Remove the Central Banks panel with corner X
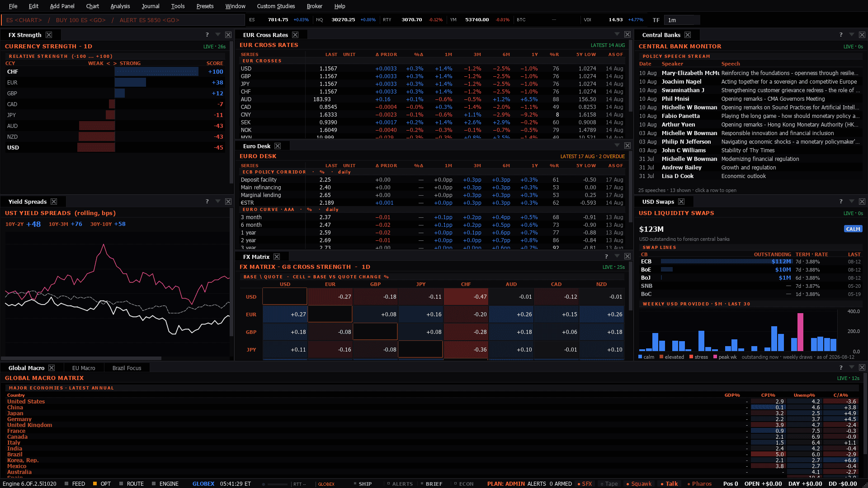 pyautogui.click(x=862, y=35)
